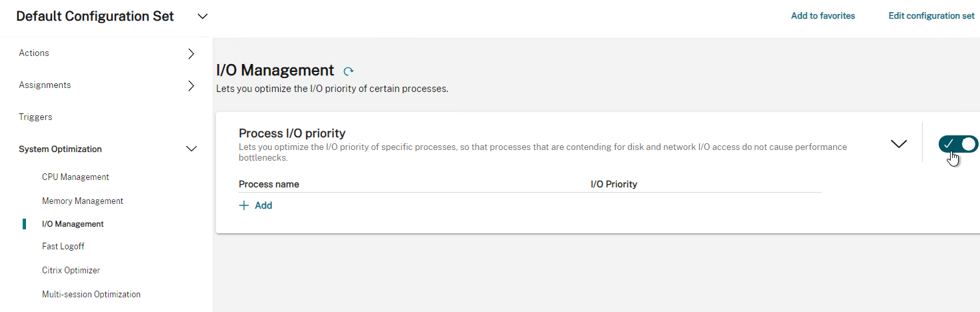This screenshot has height=312, width=980.
Task: Expand the Assignments section chevron
Action: (191, 85)
